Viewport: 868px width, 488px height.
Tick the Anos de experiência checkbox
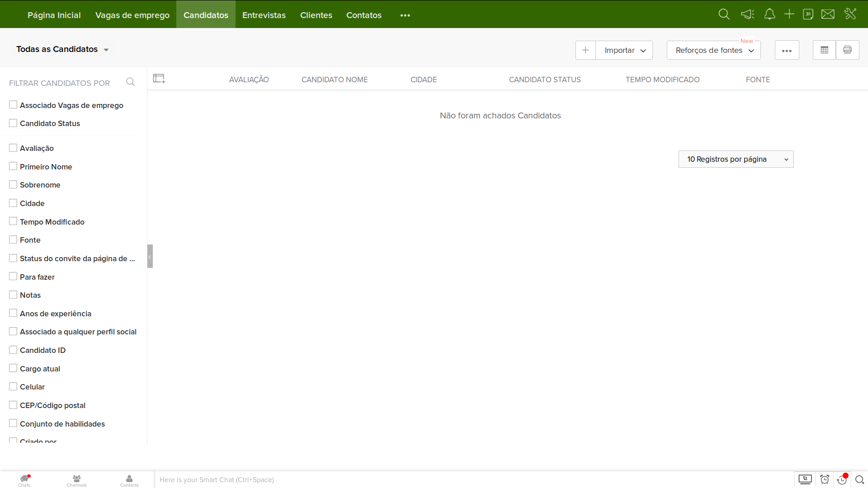13,313
